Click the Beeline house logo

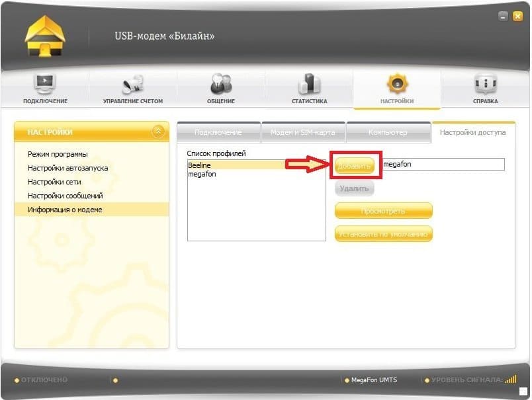coord(45,36)
